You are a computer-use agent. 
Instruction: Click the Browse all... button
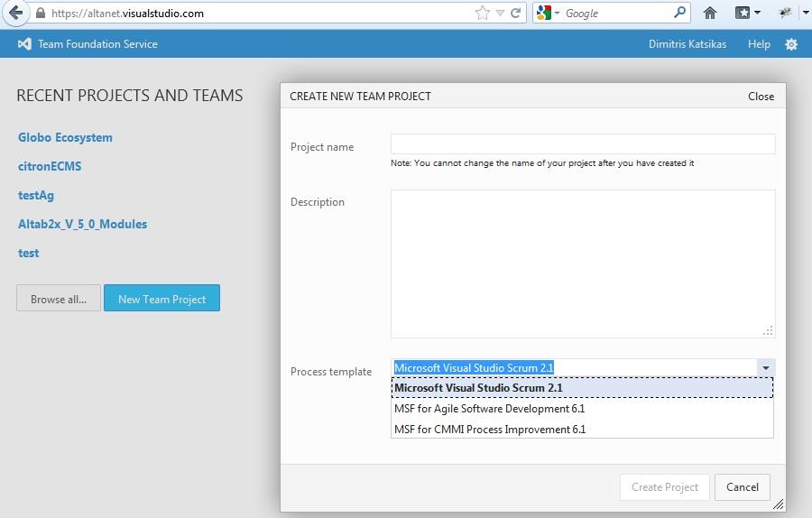(x=59, y=298)
